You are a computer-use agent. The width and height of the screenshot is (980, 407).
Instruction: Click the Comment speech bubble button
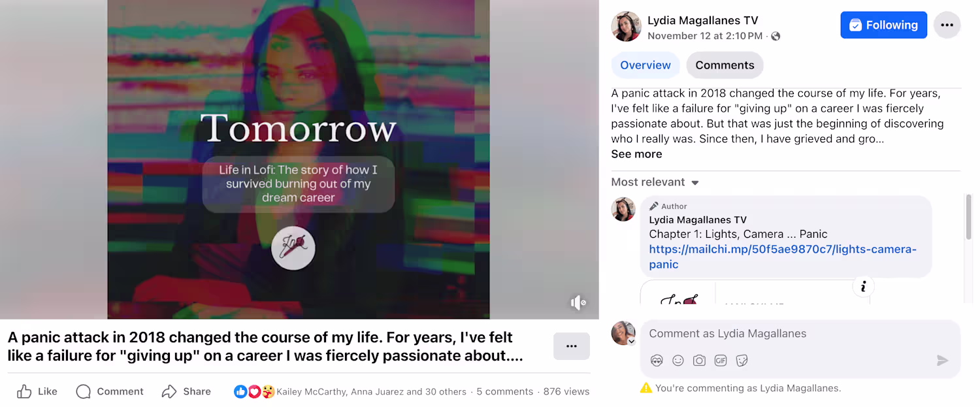[x=110, y=391]
